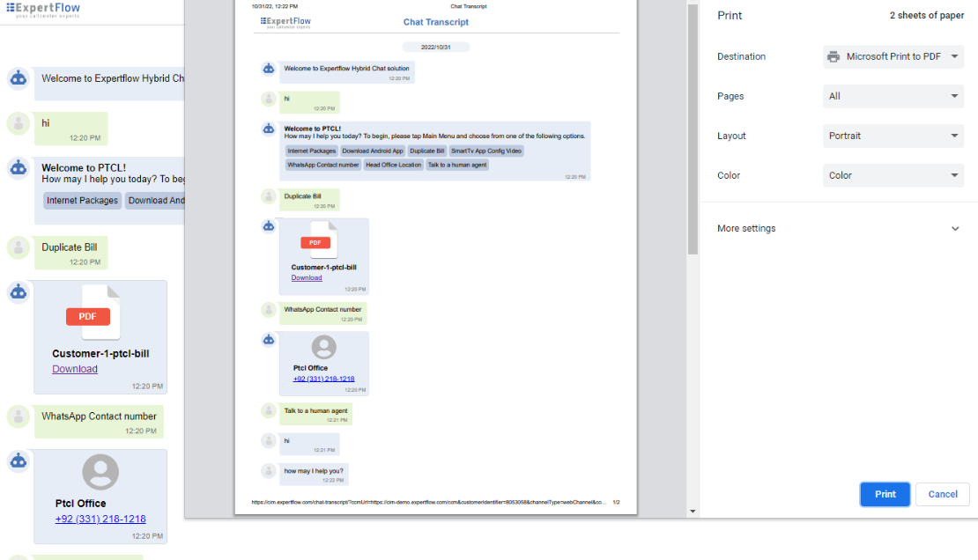Click the printer icon in Destination field
Image resolution: width=978 pixels, height=560 pixels.
834,56
